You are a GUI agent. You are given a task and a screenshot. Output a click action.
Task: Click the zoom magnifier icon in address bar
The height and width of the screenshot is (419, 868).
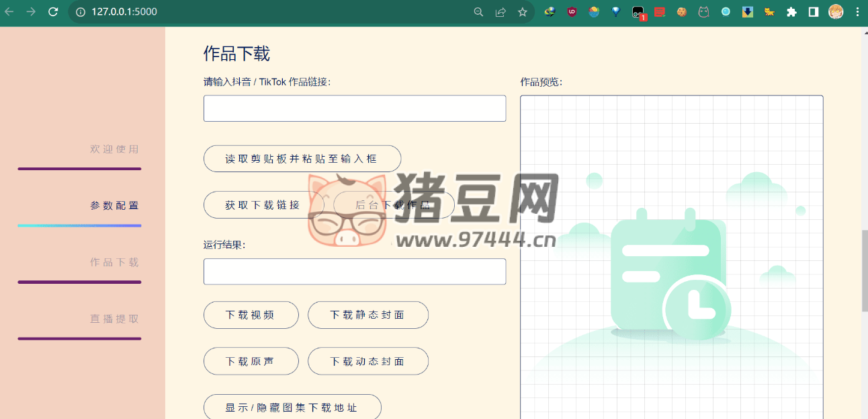coord(478,11)
